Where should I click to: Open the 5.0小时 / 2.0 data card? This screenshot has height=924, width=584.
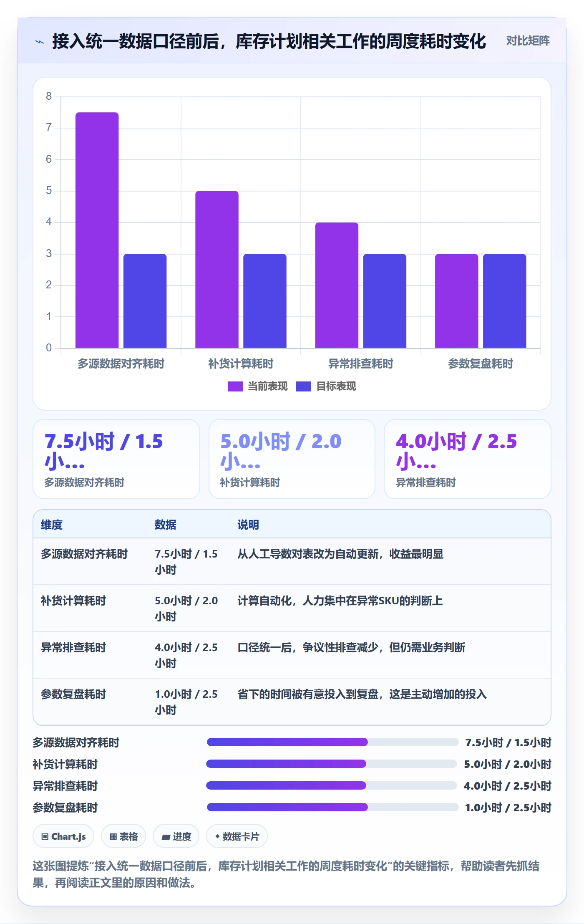click(x=292, y=459)
